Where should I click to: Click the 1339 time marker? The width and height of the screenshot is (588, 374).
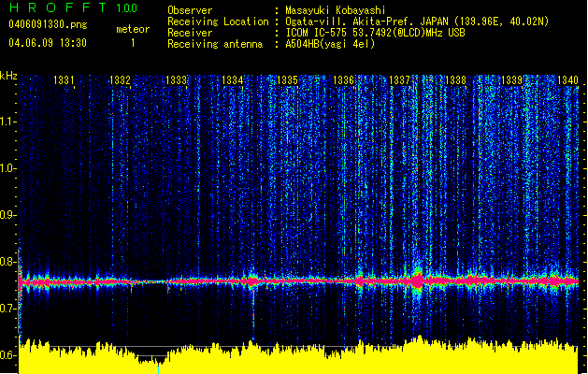tap(512, 79)
